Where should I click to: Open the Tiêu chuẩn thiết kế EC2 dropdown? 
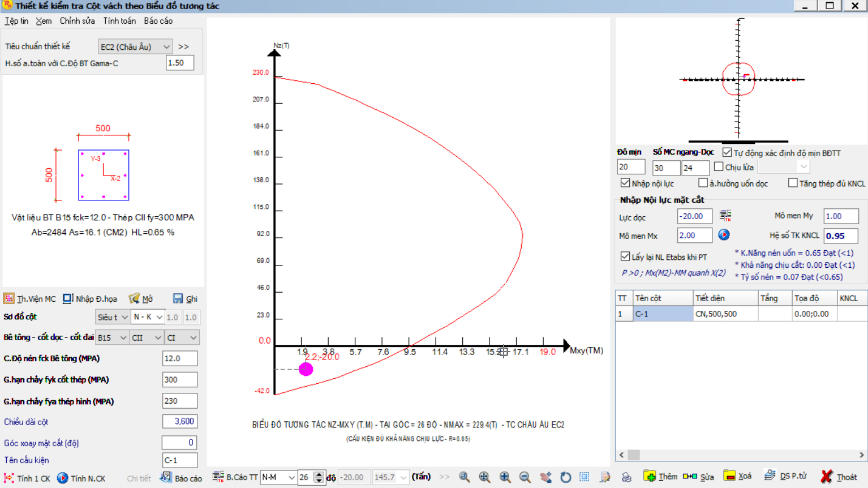pos(135,46)
